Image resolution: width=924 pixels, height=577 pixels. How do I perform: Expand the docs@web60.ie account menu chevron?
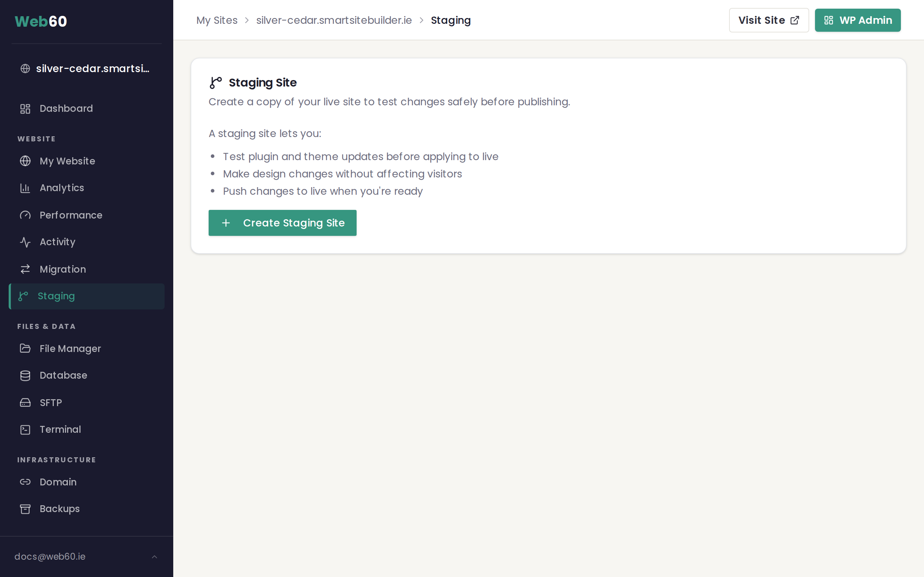(x=154, y=557)
